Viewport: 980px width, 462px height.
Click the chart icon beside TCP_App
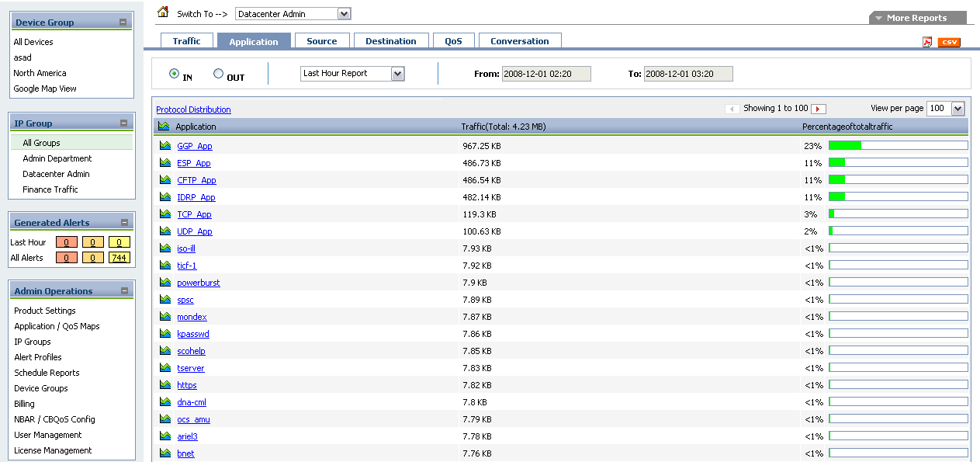(164, 214)
